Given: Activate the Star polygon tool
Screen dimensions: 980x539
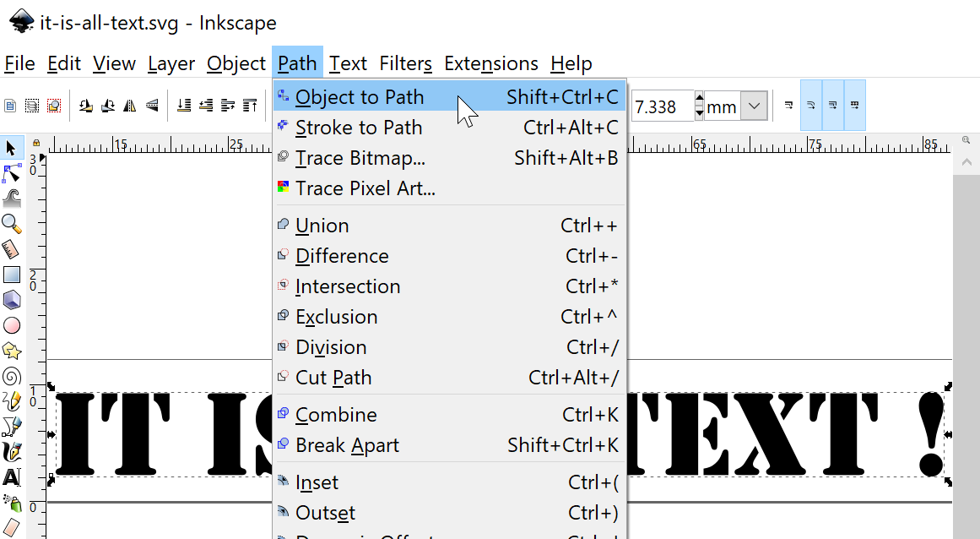Looking at the screenshot, I should [12, 351].
